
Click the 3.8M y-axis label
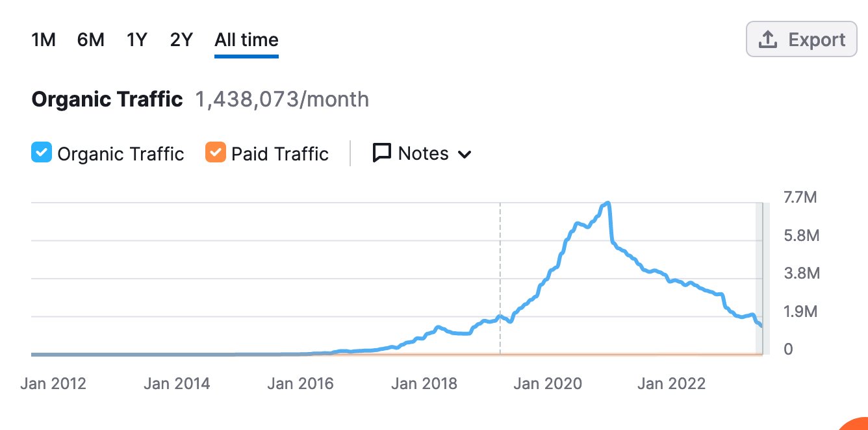(802, 273)
